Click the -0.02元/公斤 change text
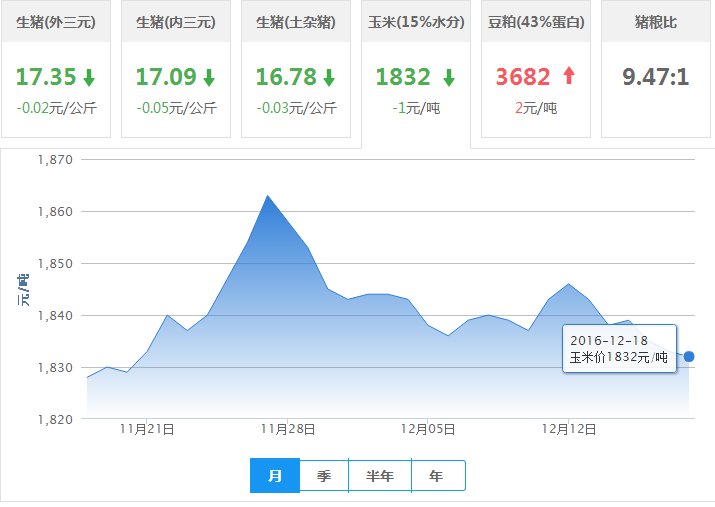The width and height of the screenshot is (715, 507). [57, 108]
